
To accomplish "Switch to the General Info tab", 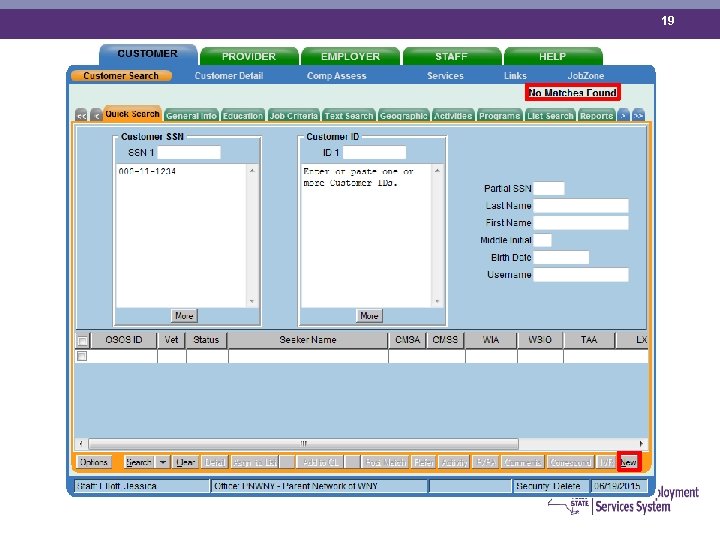I will point(191,116).
